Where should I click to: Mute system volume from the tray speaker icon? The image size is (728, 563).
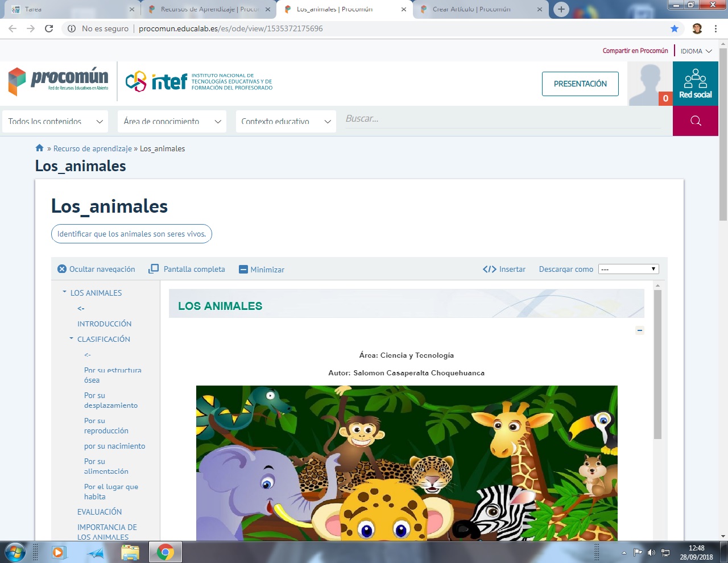(x=651, y=552)
